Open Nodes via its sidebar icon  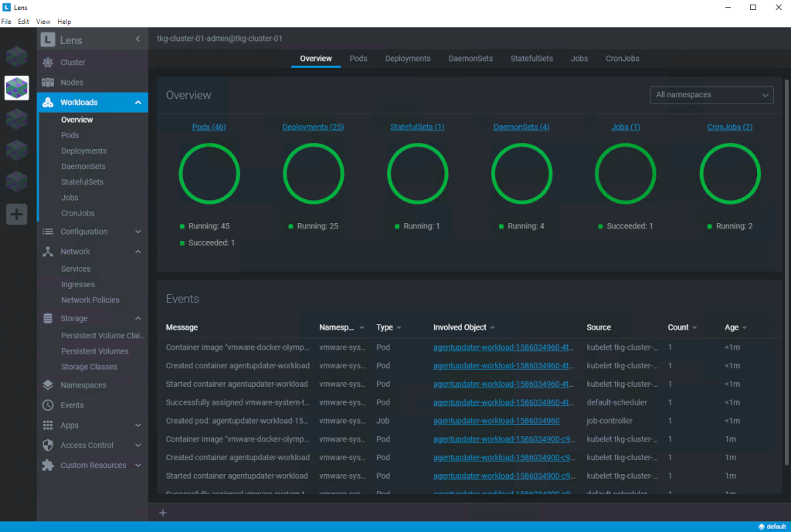[x=48, y=83]
